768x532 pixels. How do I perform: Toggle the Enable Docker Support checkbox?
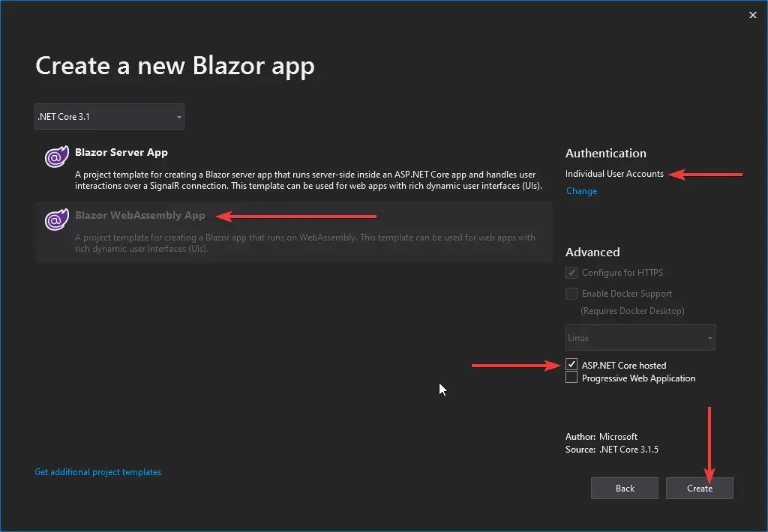click(x=571, y=293)
